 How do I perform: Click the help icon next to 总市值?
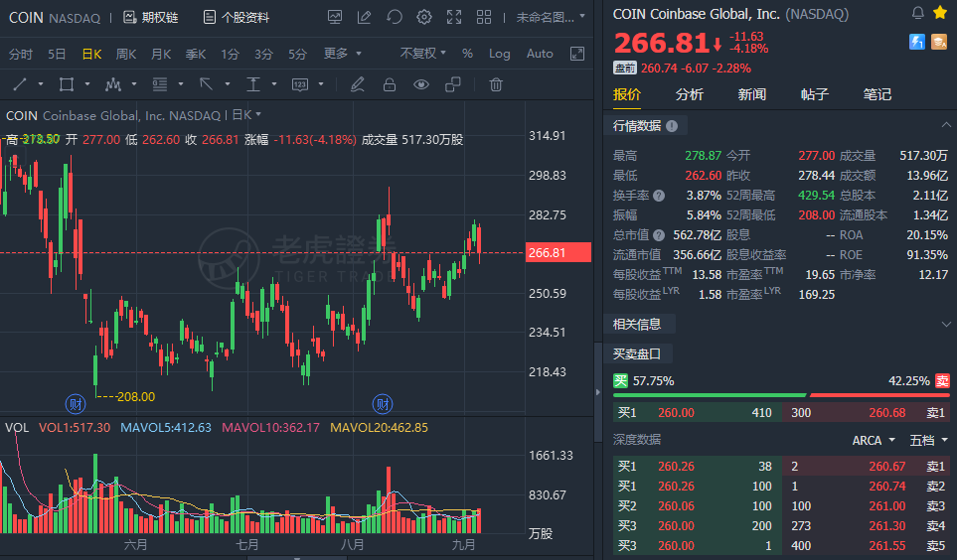[659, 235]
